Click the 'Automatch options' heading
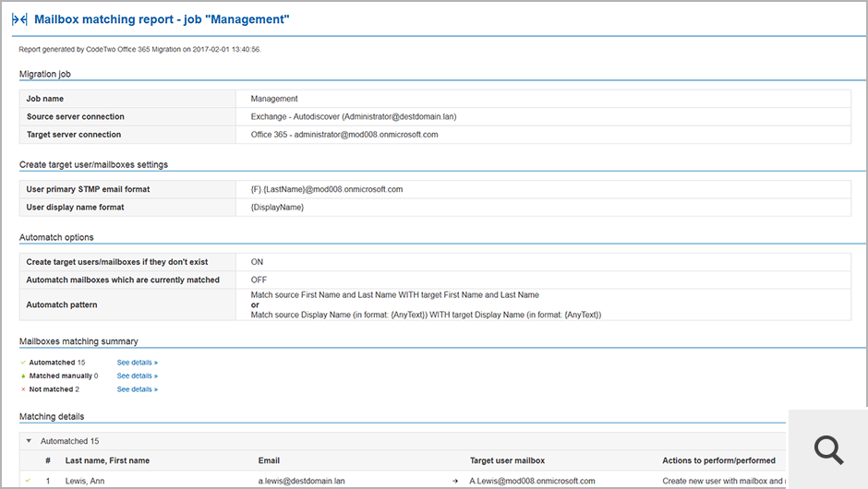Viewport: 868px width, 489px height. pyautogui.click(x=56, y=237)
